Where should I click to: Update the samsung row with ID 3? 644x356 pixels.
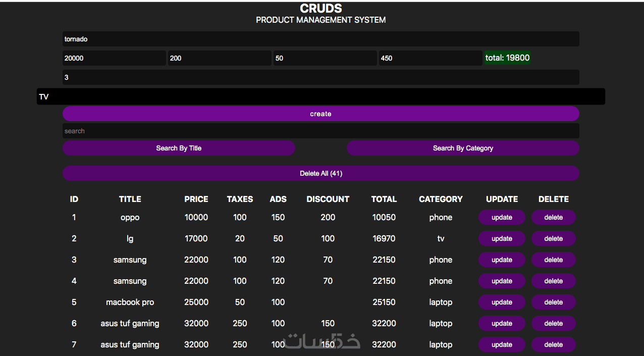pos(502,260)
